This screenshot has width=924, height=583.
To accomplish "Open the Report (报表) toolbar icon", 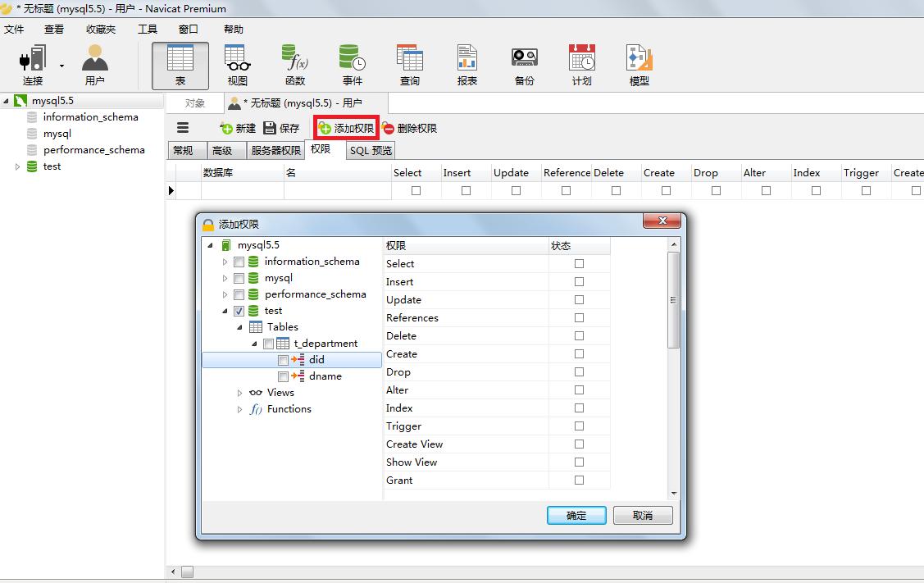I will coord(467,66).
